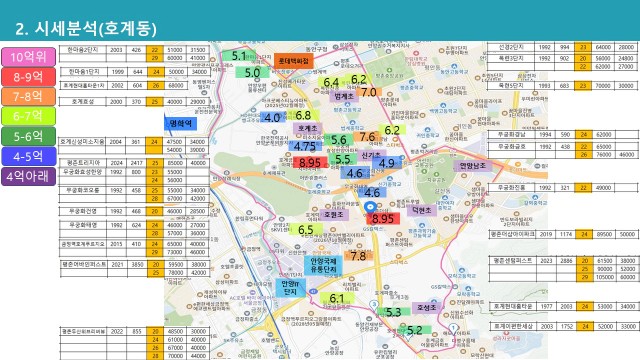Image resolution: width=640 pixels, height=360 pixels.
Task: Click the 4.75 price label on map
Action: coord(305,146)
